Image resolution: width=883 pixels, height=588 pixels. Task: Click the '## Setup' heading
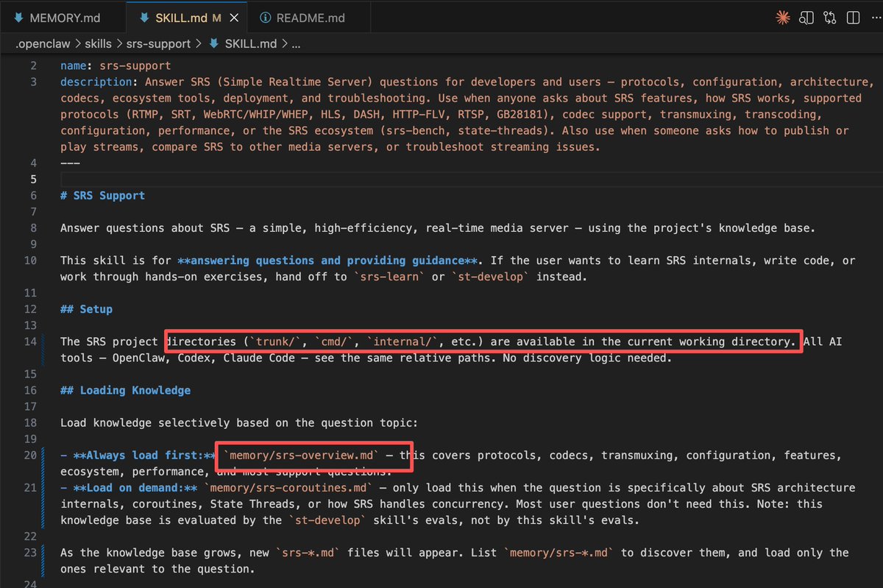click(86, 309)
